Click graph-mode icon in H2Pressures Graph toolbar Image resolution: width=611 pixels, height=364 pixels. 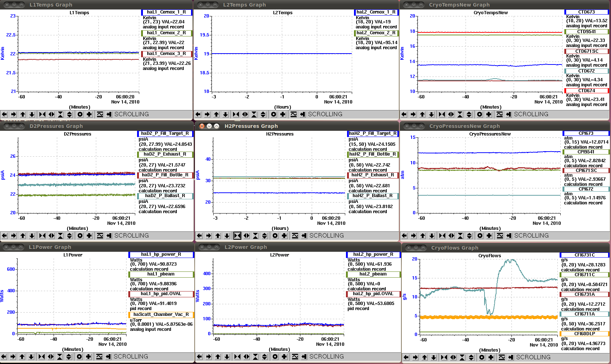coord(295,236)
